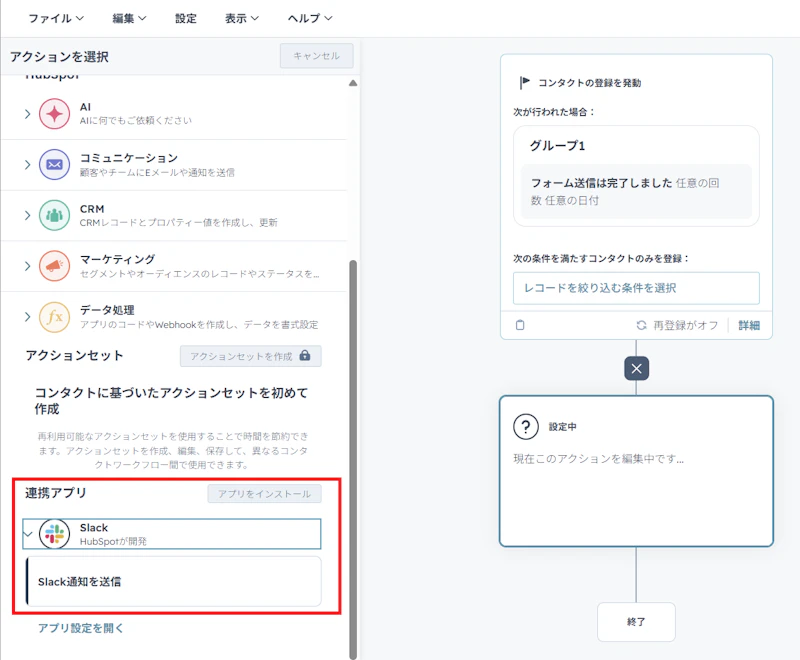
Task: Expand the コミュニケーション category chevron
Action: (x=28, y=164)
